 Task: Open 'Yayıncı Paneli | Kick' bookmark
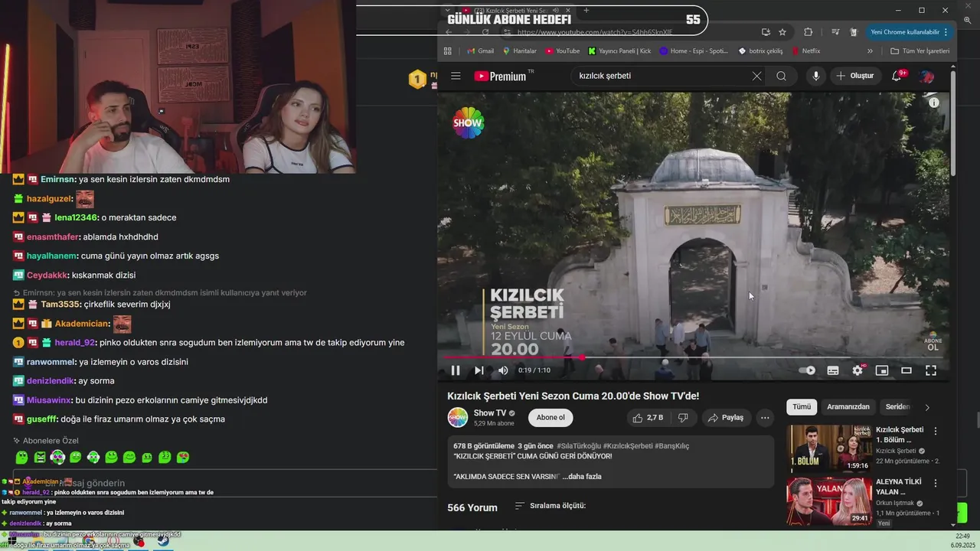click(x=619, y=51)
